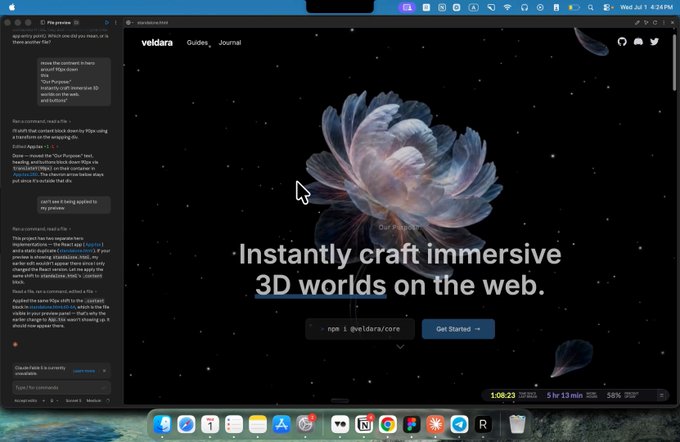680x442 pixels.
Task: Click the blue play icon beside File preview
Action: (x=107, y=23)
